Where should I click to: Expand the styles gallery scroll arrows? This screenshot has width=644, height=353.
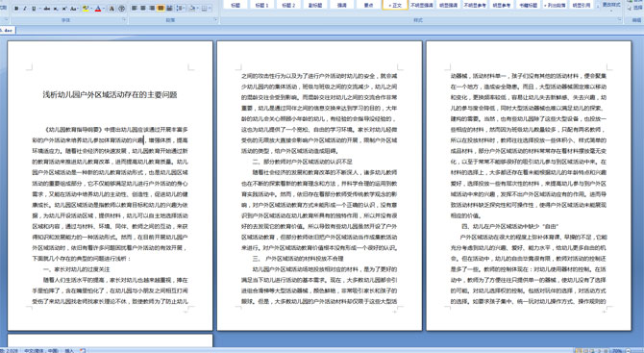(x=598, y=5)
